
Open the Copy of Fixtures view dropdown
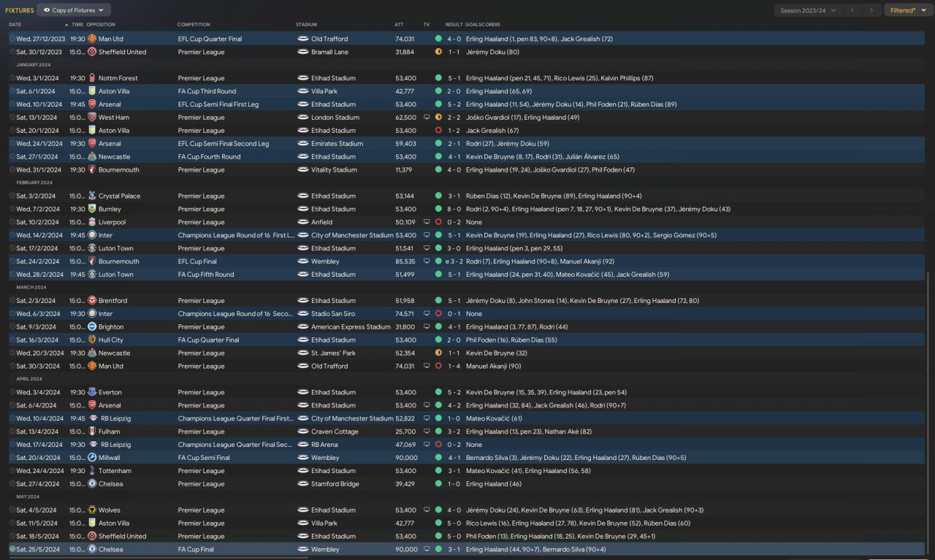(74, 10)
